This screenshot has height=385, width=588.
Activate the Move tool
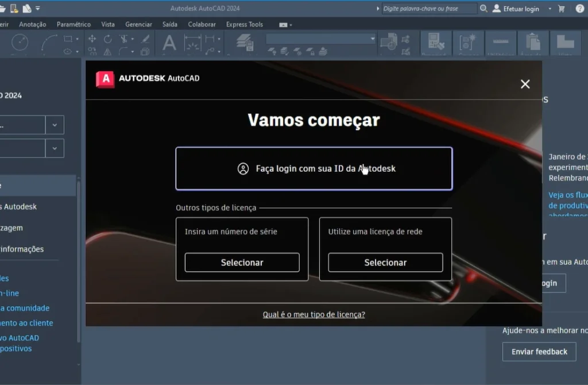92,38
